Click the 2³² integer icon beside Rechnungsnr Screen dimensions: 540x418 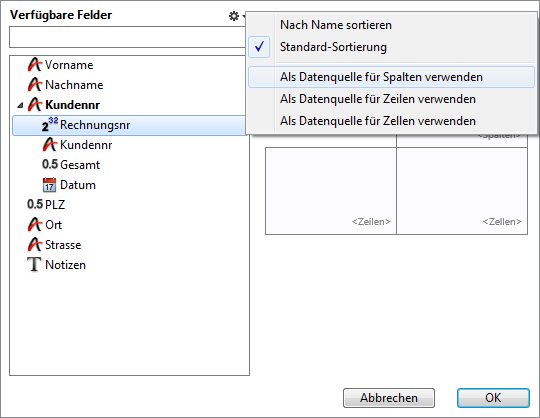[x=50, y=125]
